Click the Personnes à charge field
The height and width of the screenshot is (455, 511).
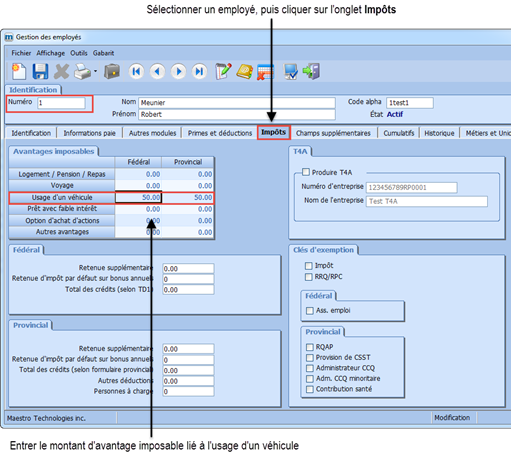click(188, 392)
